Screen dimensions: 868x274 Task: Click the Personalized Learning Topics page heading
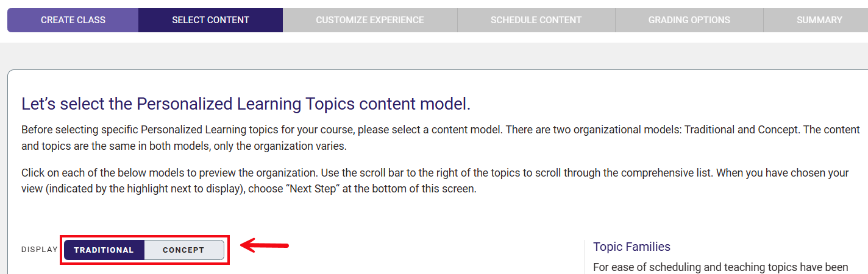point(246,104)
